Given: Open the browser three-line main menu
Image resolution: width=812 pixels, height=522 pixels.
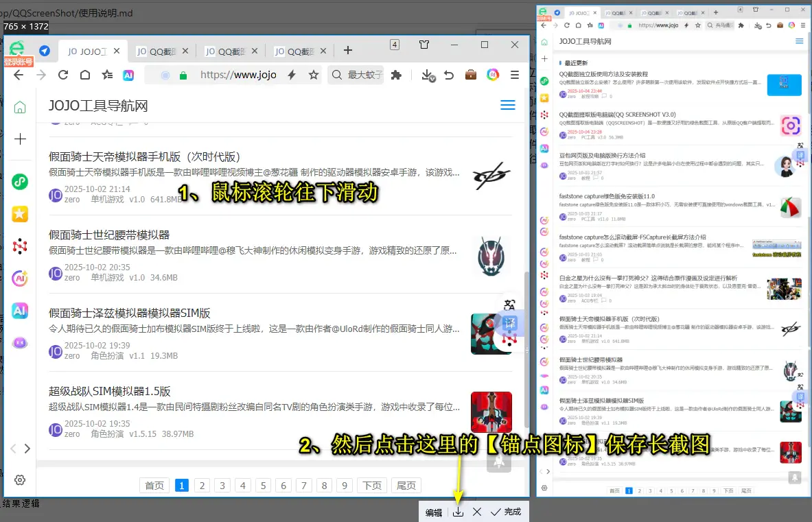Looking at the screenshot, I should coord(514,75).
